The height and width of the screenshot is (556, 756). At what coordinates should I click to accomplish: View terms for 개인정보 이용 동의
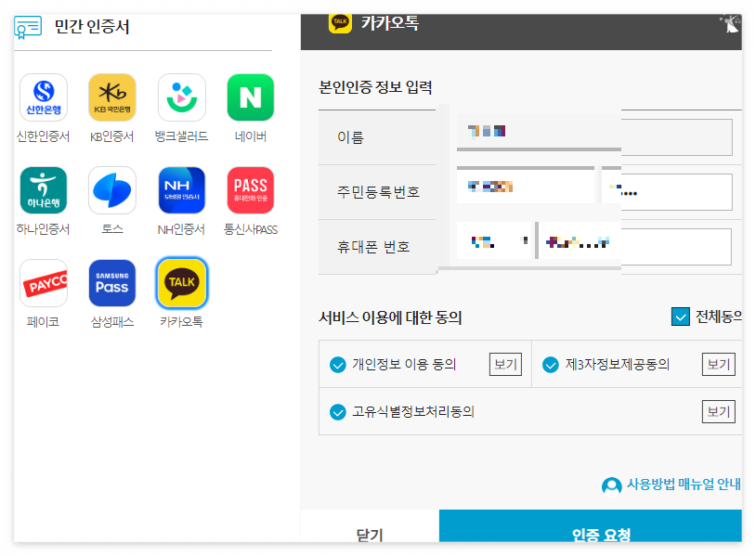coord(505,364)
